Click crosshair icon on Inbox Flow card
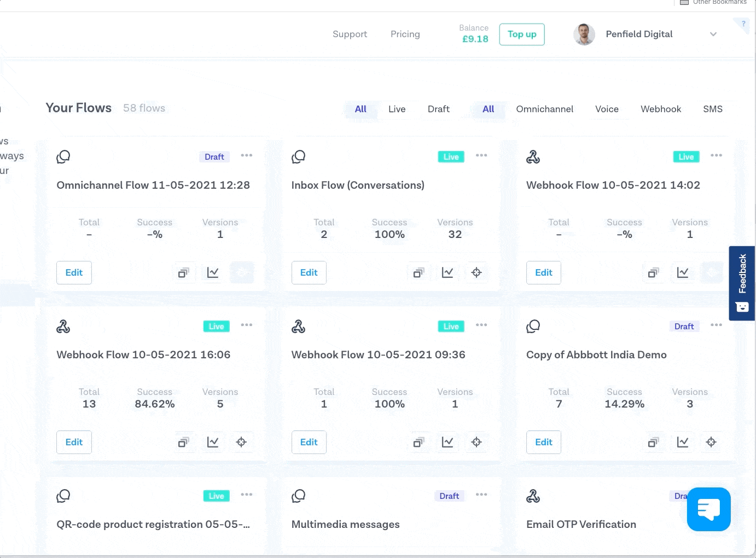 tap(476, 272)
